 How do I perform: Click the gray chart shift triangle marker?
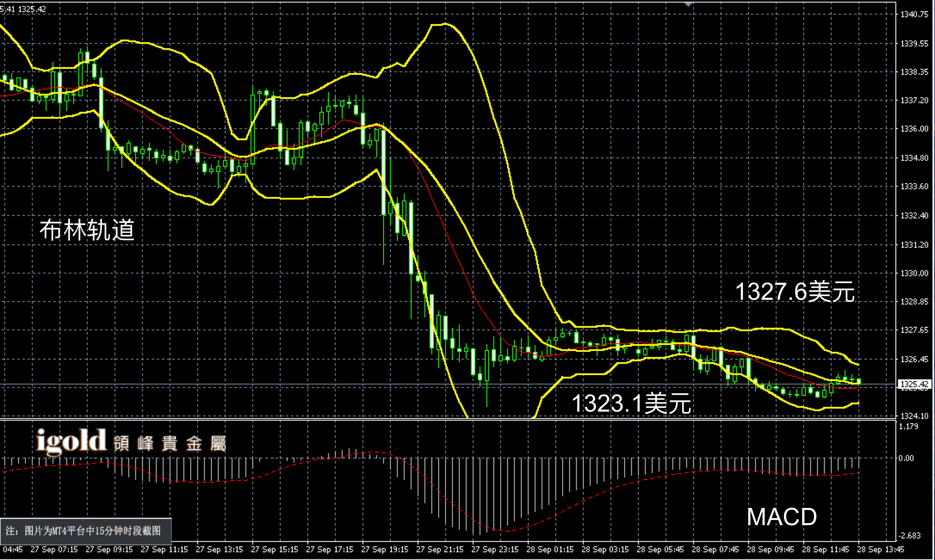(688, 4)
